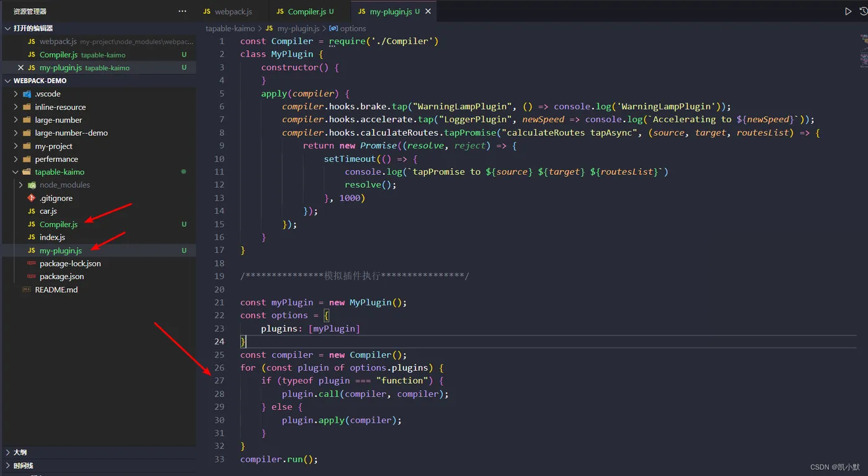Image resolution: width=868 pixels, height=476 pixels.
Task: Click the 资源管理器 explorer panel title
Action: click(x=30, y=11)
